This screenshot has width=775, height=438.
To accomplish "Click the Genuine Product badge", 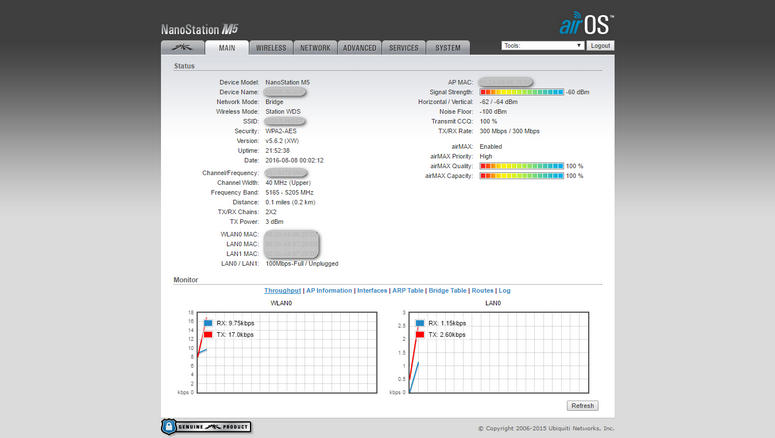I will pyautogui.click(x=205, y=427).
